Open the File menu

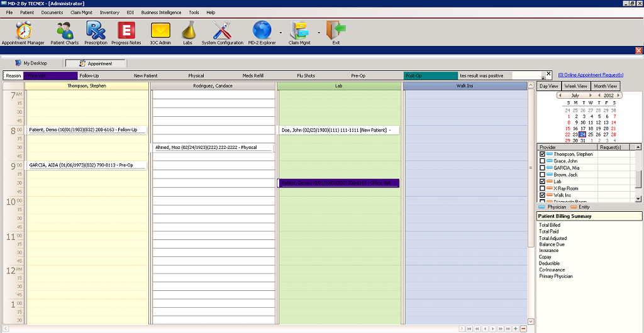coord(9,13)
